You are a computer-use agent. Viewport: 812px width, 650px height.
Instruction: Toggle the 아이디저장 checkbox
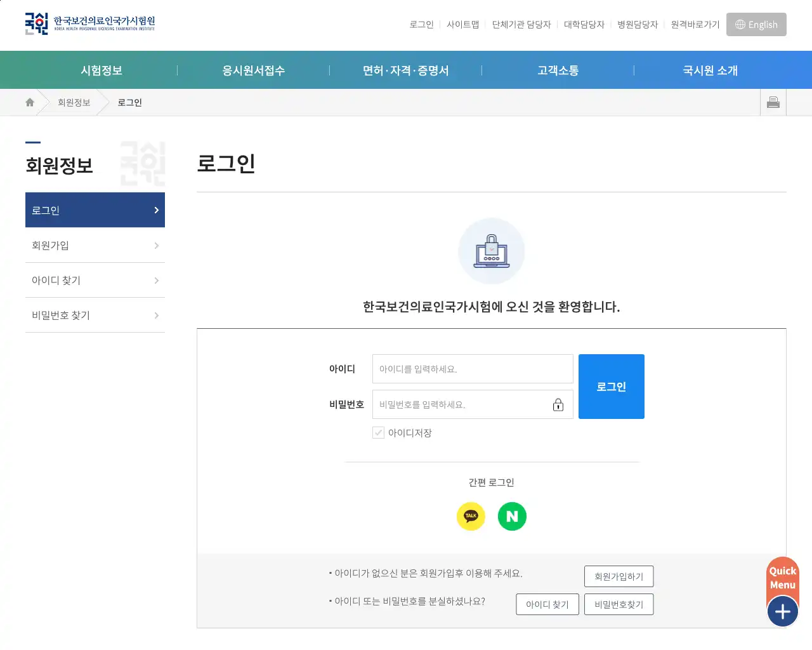point(378,433)
